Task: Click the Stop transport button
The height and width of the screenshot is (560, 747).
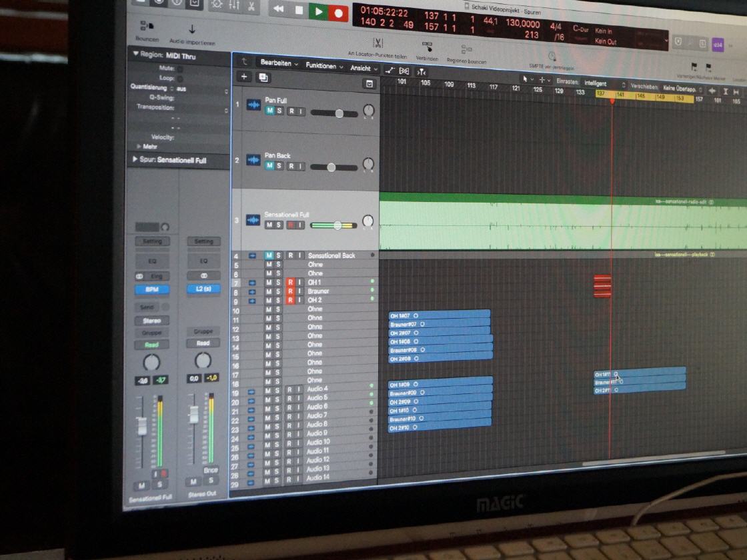Action: [x=299, y=9]
